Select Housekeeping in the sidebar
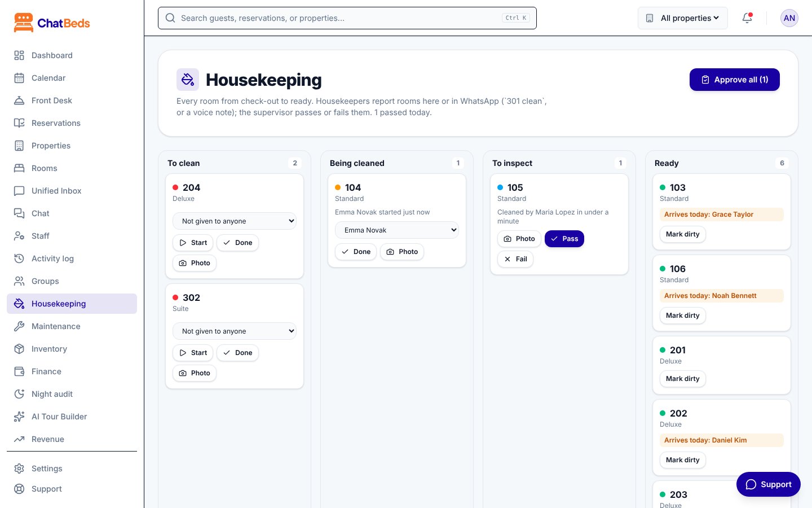 pos(72,304)
